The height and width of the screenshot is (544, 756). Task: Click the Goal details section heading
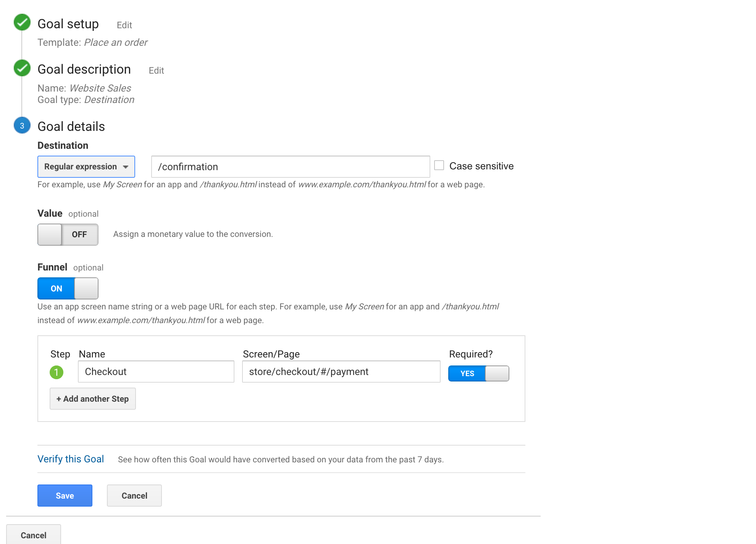[71, 126]
